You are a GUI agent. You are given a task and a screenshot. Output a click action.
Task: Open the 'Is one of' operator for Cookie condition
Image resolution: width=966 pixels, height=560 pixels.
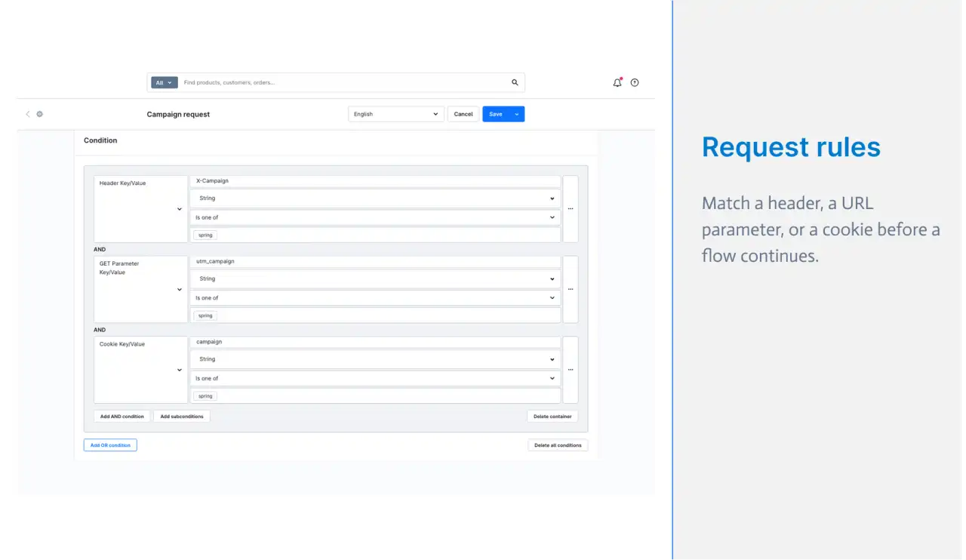point(375,378)
